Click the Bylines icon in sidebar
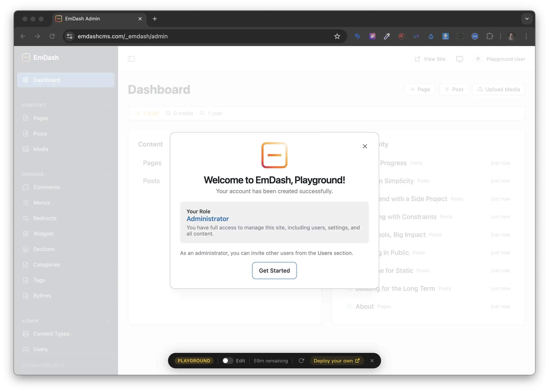Screen dimensions: 549x392 click(x=26, y=295)
